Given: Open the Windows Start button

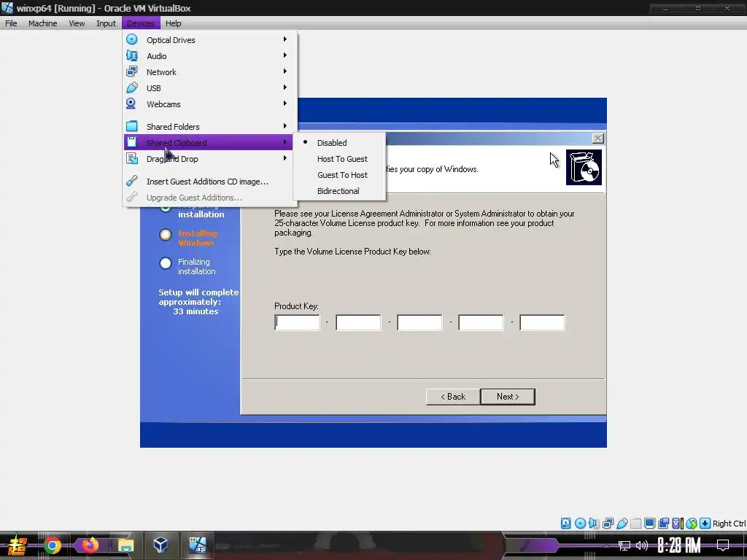Looking at the screenshot, I should point(18,545).
